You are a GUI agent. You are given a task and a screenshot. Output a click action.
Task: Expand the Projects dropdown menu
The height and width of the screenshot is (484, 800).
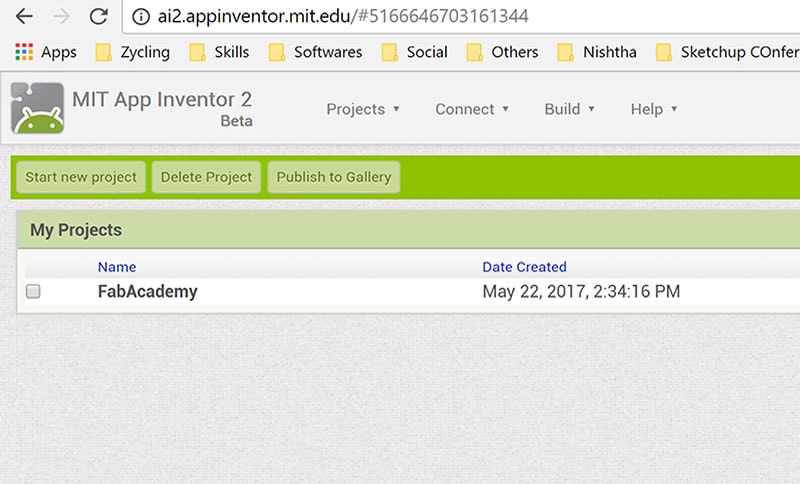click(363, 109)
